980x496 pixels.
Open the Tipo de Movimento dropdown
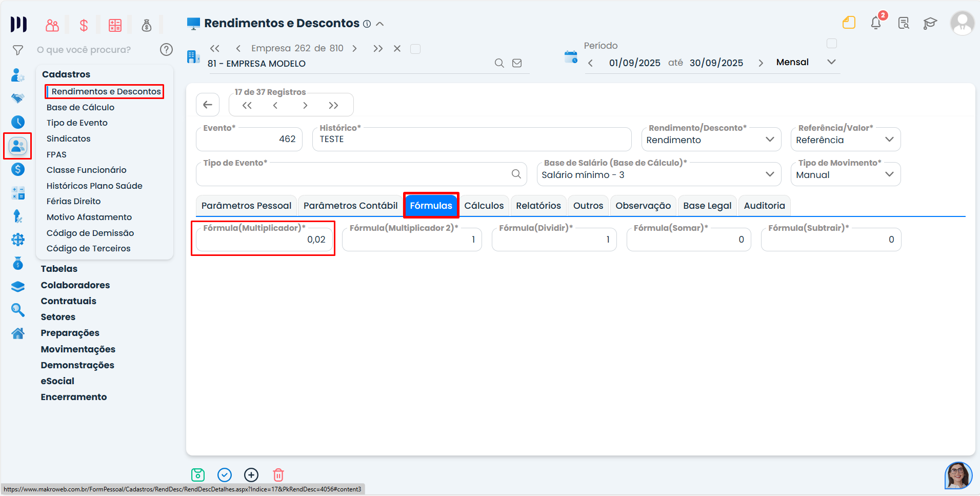846,174
